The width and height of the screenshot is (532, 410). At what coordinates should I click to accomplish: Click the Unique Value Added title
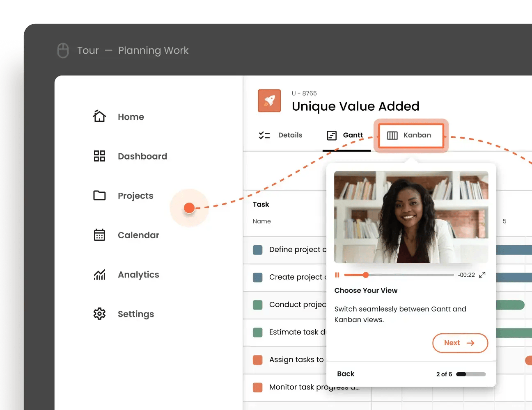[355, 107]
